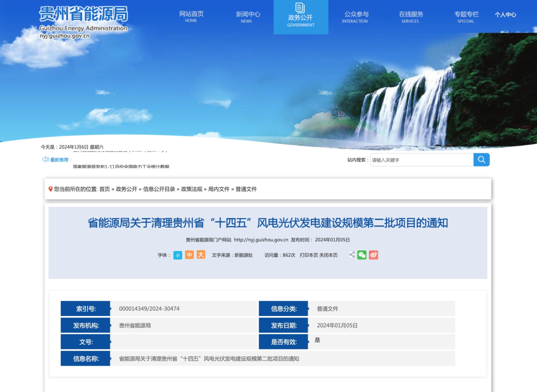Click 打印本页 to print the page
The height and width of the screenshot is (392, 537).
point(309,255)
